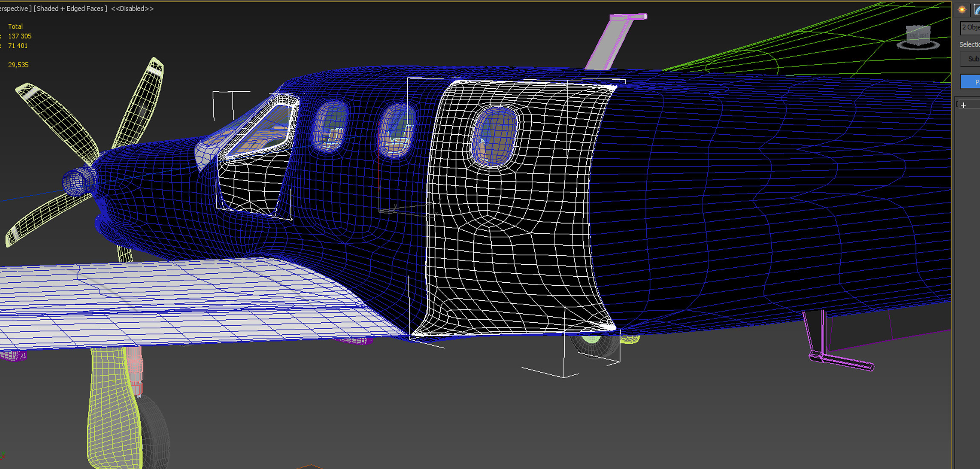Viewport: 980px width, 469px height.
Task: Switch to the Modify panel tab icon
Action: point(977,9)
